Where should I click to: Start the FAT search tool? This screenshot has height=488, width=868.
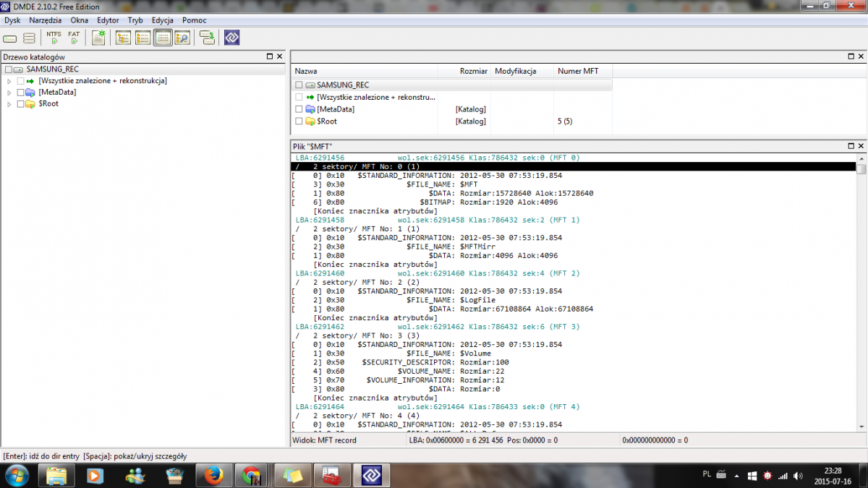click(74, 38)
